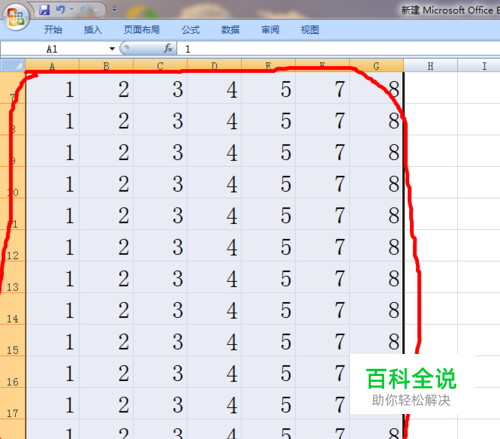Click the Redo icon
This screenshot has height=439, width=500.
pos(85,10)
